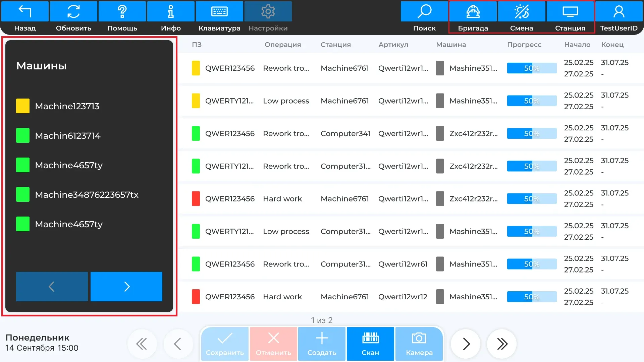Open Помощь help icon
This screenshot has height=362, width=644.
pos(122,17)
